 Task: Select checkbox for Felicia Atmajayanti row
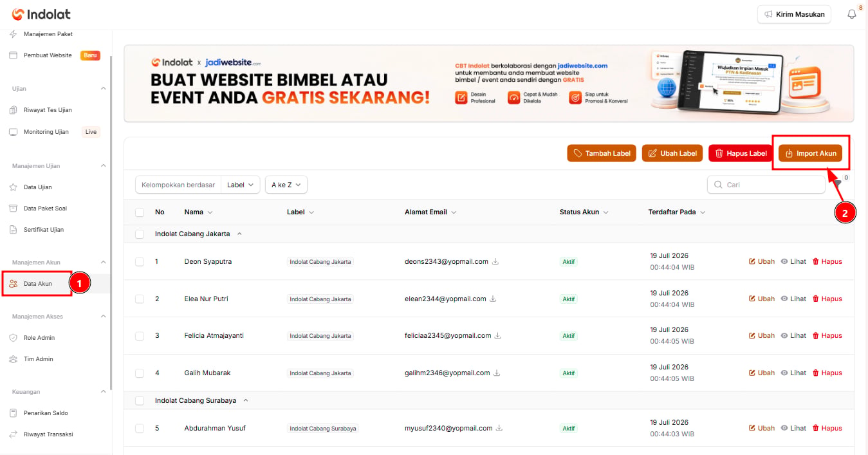(x=140, y=336)
